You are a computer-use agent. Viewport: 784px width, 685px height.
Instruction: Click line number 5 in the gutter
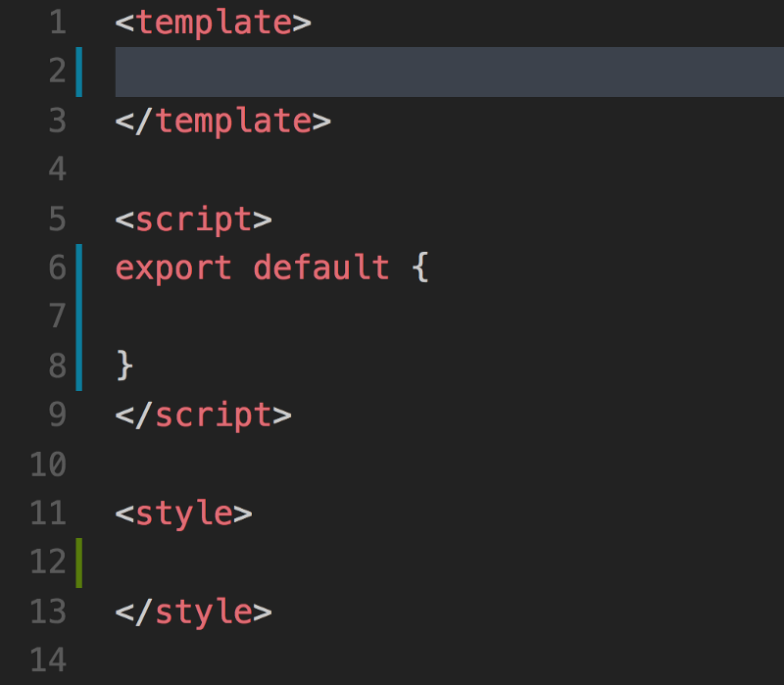point(56,219)
